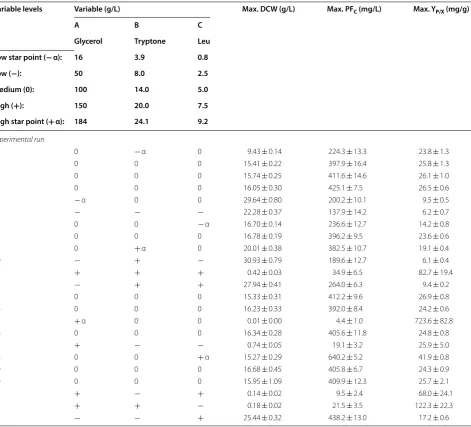Click PFc value '640.2 ± 5.2'

coord(345,357)
